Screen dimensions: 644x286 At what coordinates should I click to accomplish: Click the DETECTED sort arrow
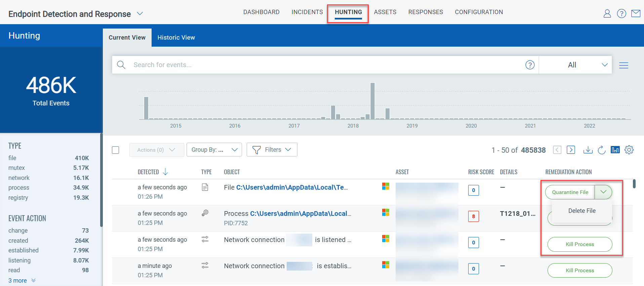tap(165, 172)
